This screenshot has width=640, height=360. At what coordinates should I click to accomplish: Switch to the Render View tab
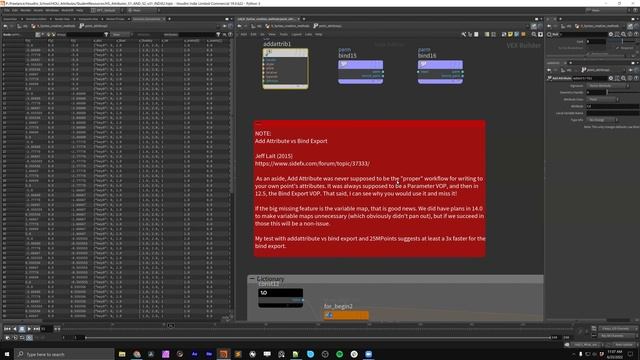pyautogui.click(x=62, y=19)
